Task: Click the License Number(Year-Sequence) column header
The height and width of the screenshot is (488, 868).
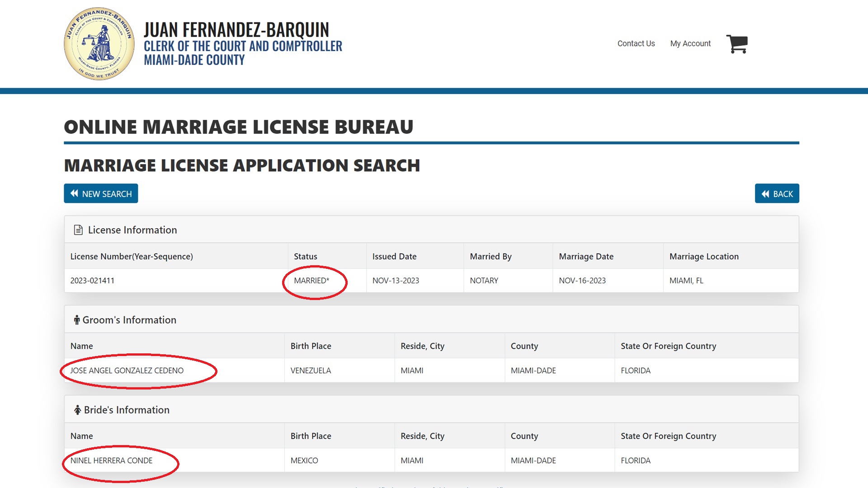Action: click(x=132, y=256)
